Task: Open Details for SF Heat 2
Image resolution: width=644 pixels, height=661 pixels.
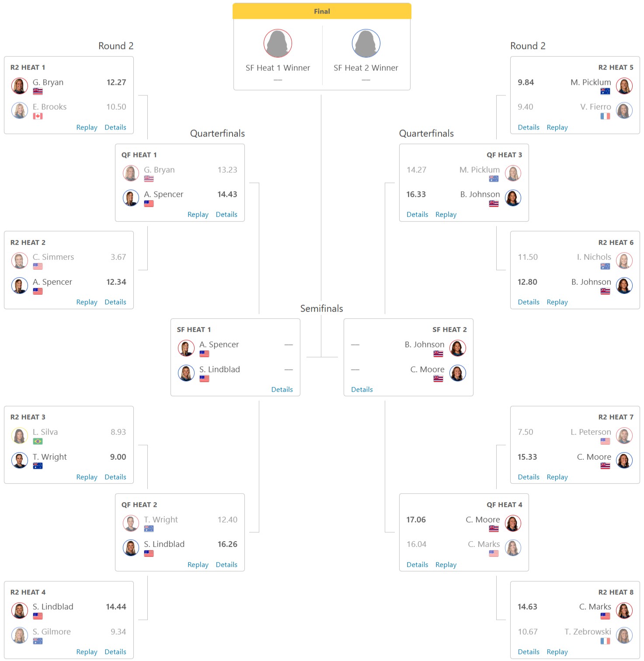Action: point(362,389)
